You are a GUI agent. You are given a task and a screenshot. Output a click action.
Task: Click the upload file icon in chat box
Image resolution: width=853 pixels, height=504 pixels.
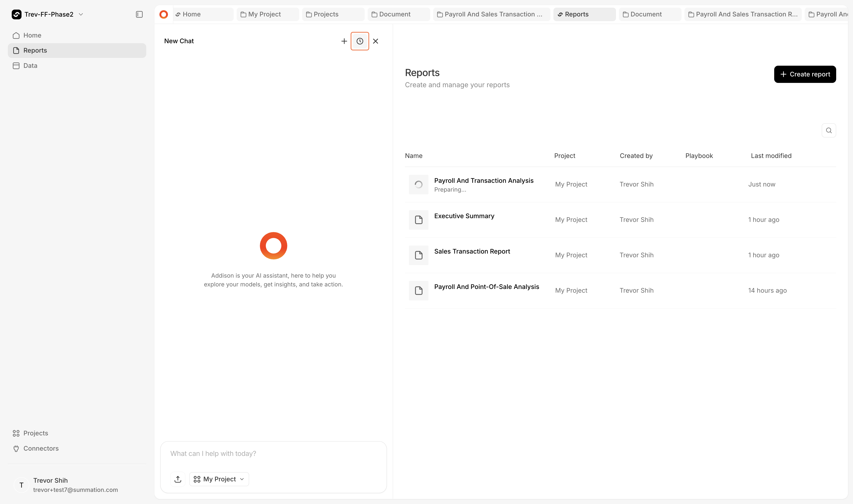point(178,479)
